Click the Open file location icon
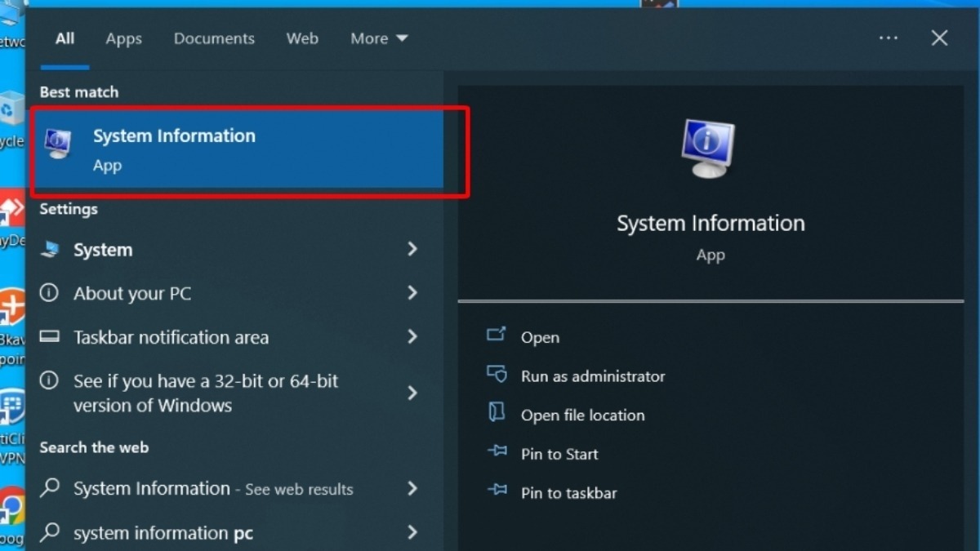 point(497,412)
